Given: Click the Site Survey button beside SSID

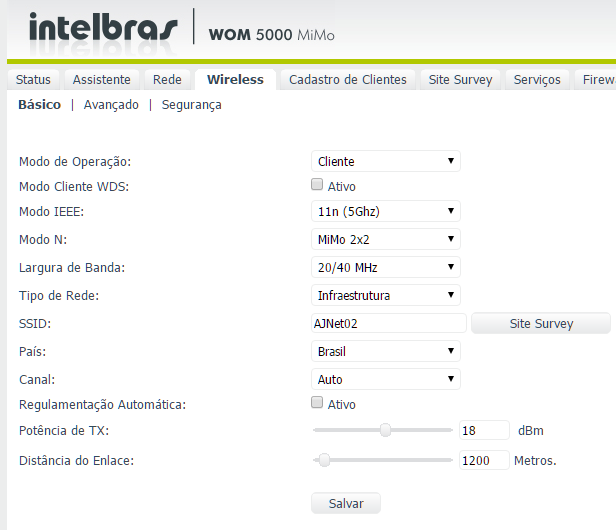Looking at the screenshot, I should point(541,323).
